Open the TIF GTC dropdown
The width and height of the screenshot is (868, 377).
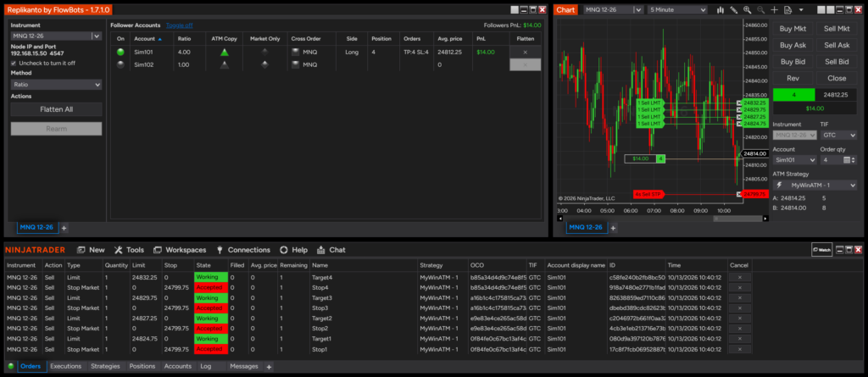[838, 135]
